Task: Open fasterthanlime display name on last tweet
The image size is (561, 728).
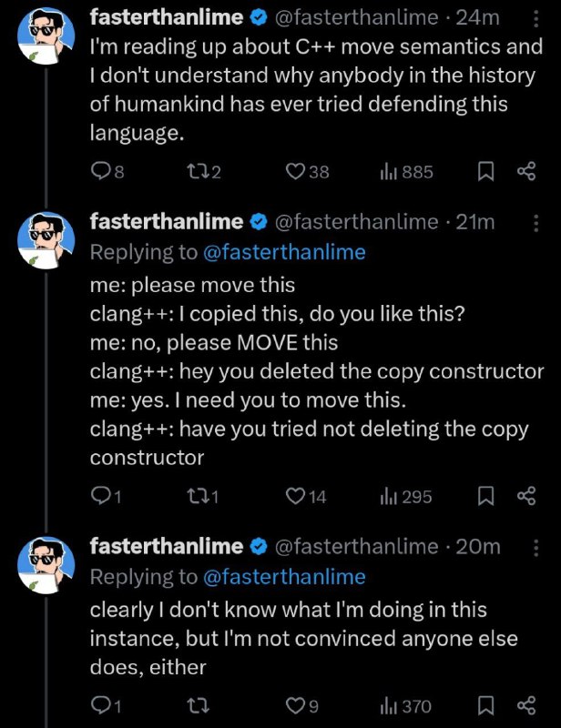Action: pyautogui.click(x=167, y=546)
